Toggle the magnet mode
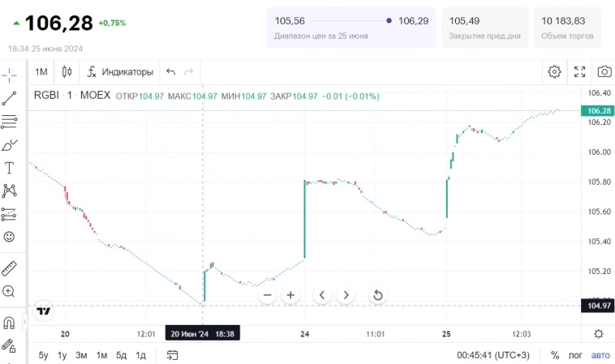Screen dimensions: 615x364 click(x=10, y=323)
